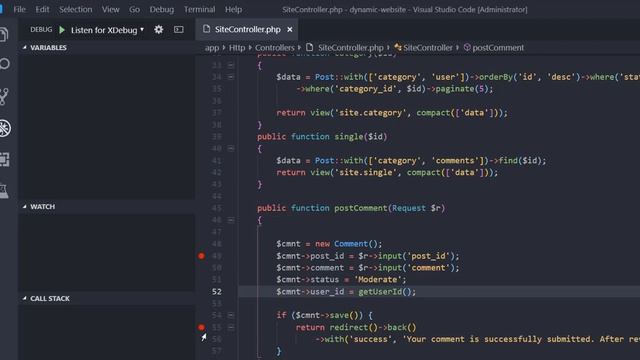
Task: Start debugging with green play button
Action: pos(62,30)
